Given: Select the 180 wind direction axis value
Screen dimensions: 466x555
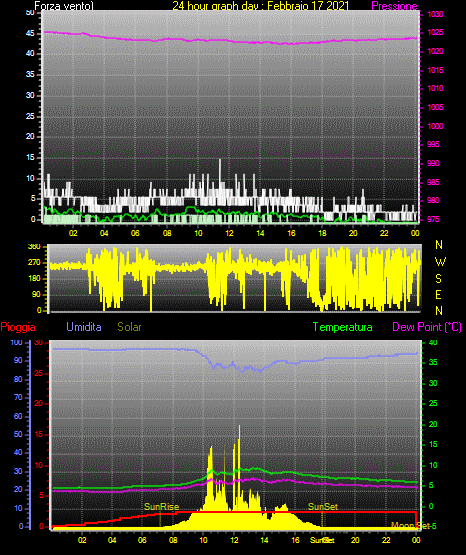Looking at the screenshot, I should click(34, 279).
